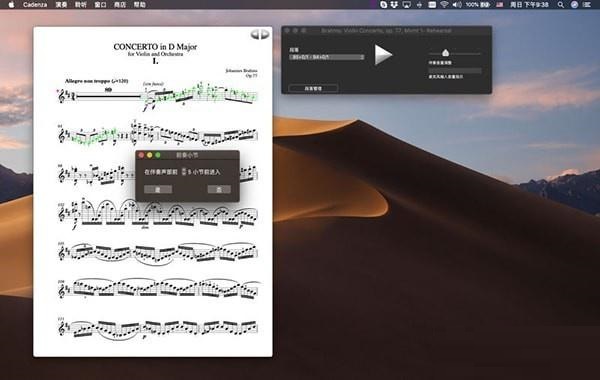Screen dimensions: 600x380
Task: Open the Cadenza application menu
Action: (35, 5)
